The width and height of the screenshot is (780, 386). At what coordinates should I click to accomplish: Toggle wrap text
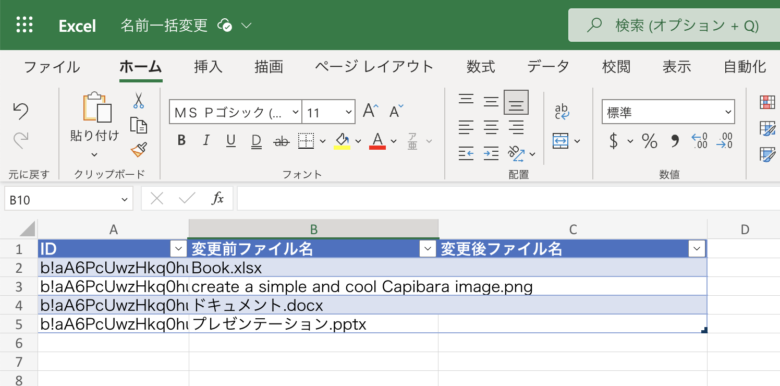point(562,112)
